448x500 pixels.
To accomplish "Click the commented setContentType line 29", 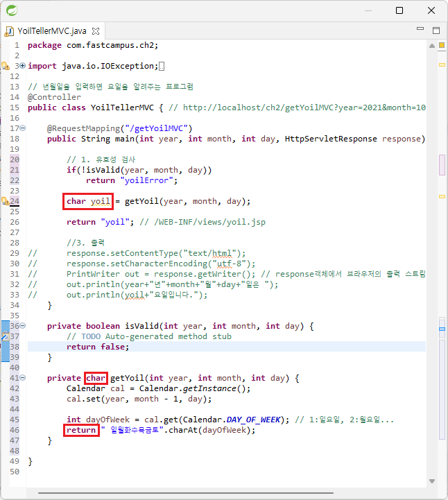I will point(156,253).
